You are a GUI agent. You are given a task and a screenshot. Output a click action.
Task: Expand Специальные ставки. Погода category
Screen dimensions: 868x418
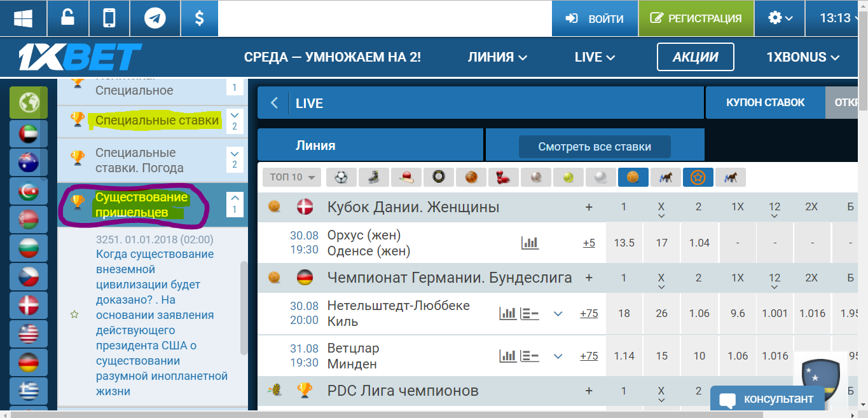[235, 159]
